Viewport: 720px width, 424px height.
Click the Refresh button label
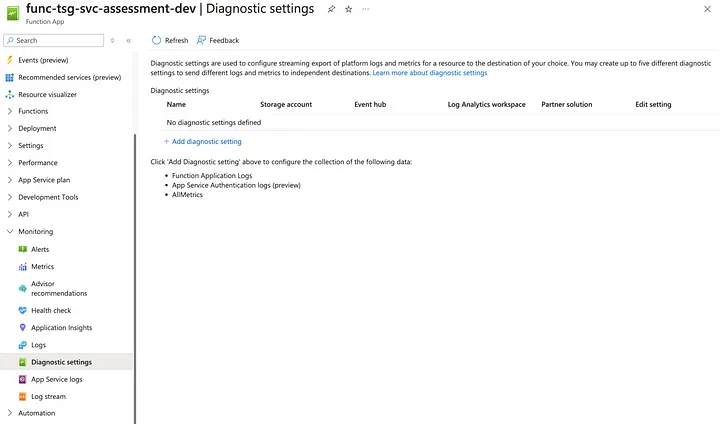click(177, 40)
